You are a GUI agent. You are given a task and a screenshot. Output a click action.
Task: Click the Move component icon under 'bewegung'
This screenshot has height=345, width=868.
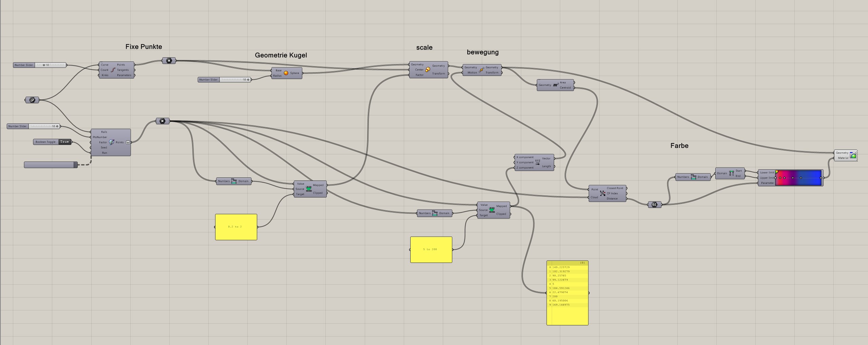tap(482, 70)
